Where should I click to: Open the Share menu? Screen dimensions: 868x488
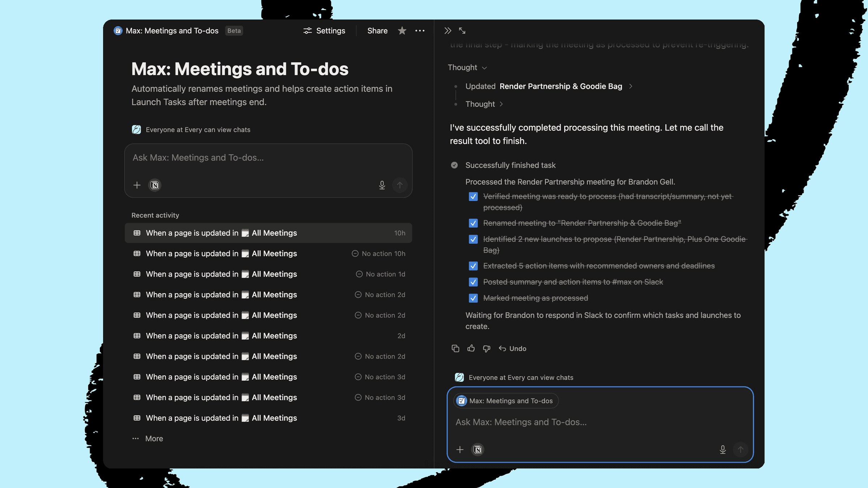point(377,31)
